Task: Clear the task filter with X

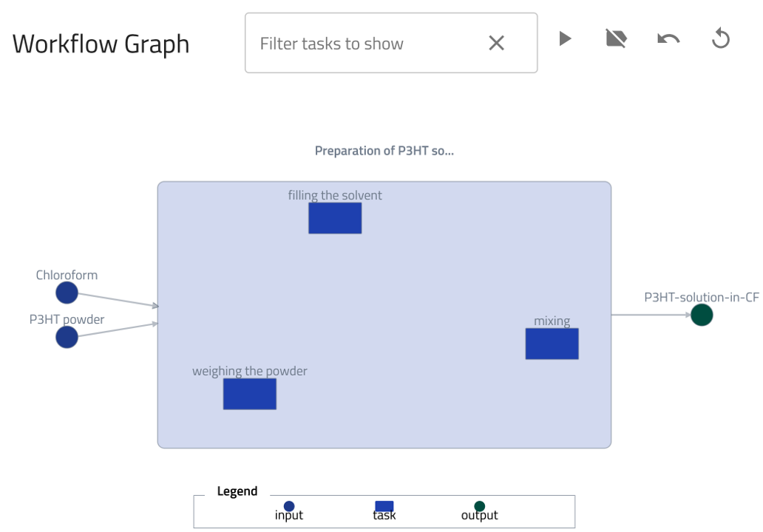Action: click(496, 44)
